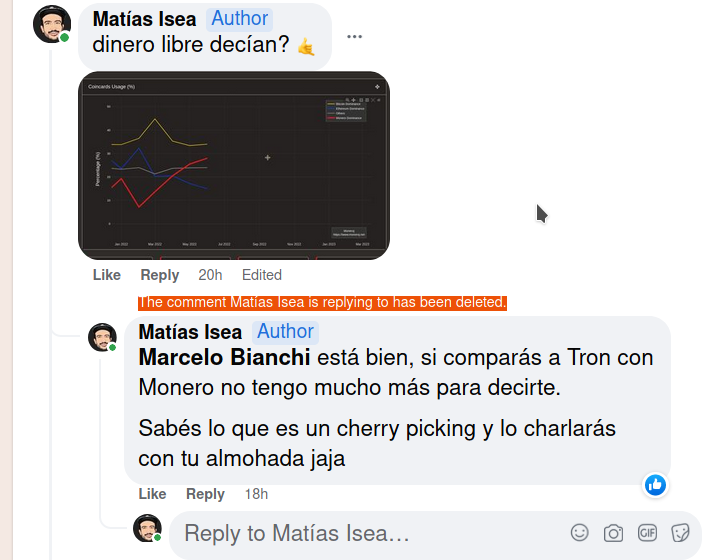
Task: Like the cherry picking reply comment
Action: (x=152, y=494)
